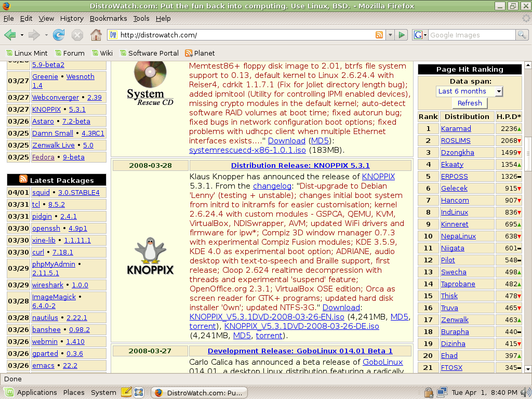Open the wireshark package link

[x=48, y=285]
